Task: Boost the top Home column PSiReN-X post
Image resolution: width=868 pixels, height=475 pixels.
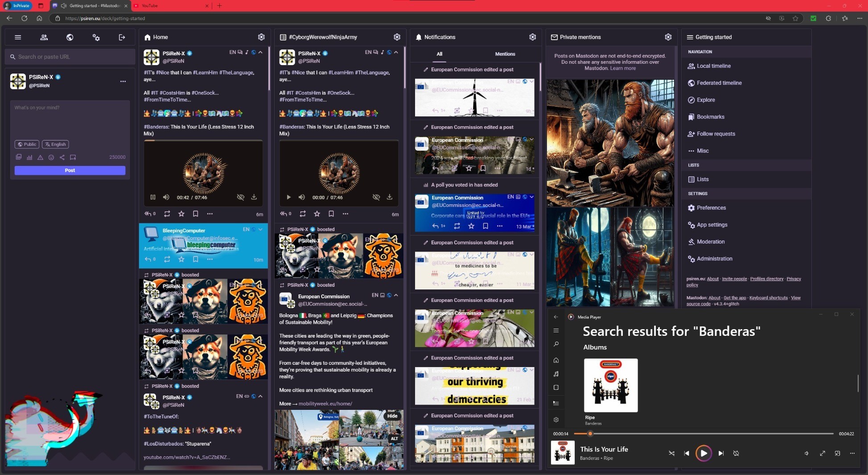Action: pos(167,214)
